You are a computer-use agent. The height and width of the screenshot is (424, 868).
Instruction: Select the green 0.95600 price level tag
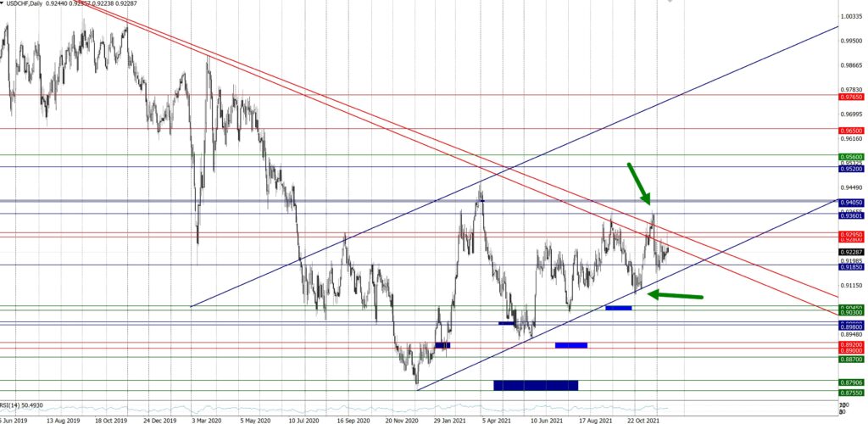851,156
